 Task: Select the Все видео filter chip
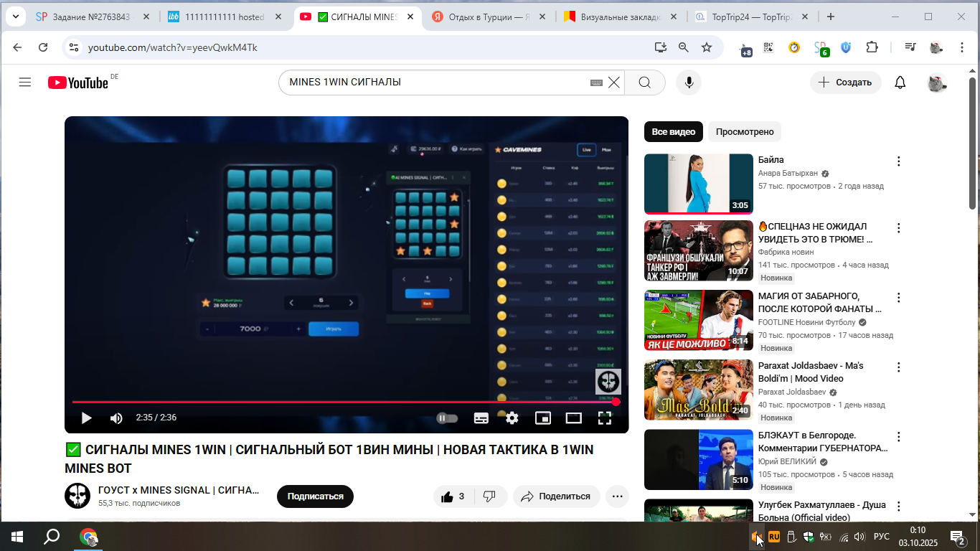coord(673,132)
